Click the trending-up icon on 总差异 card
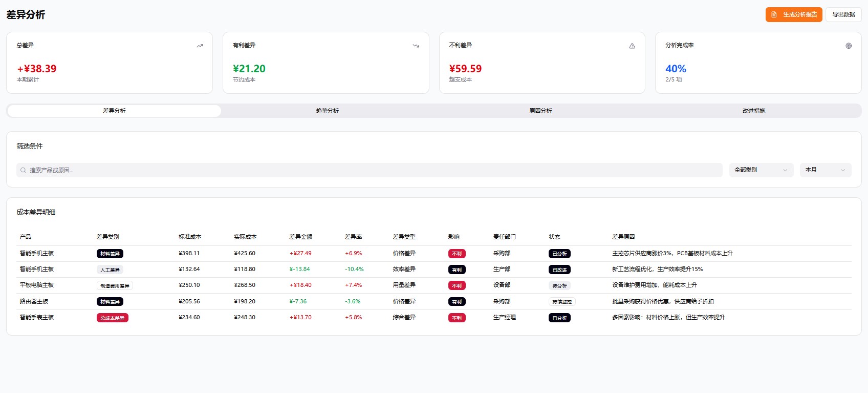 (200, 46)
